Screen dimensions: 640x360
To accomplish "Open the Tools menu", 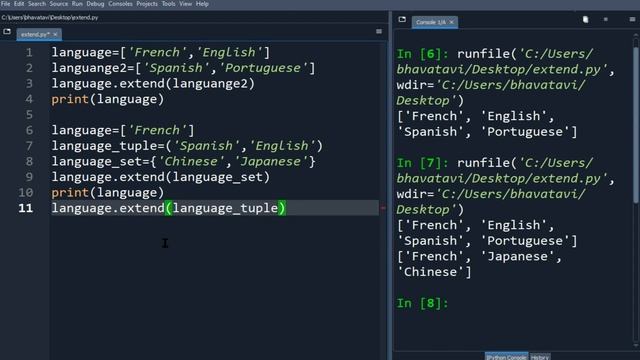I will [x=169, y=4].
